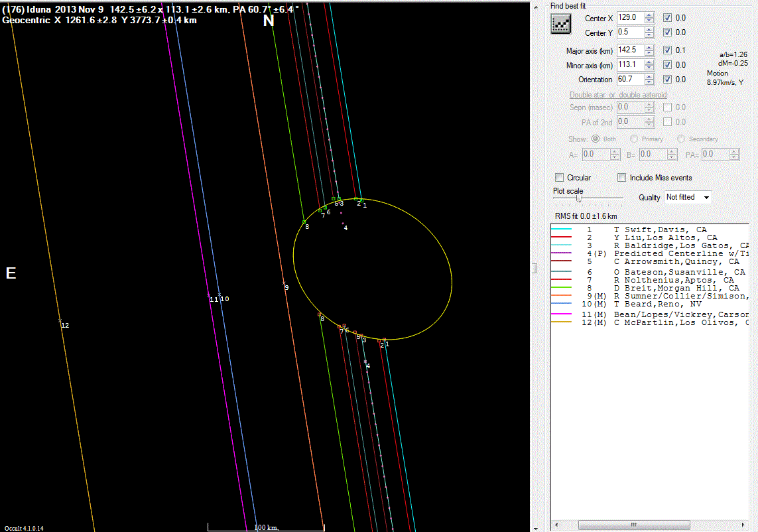
Task: Open the Quality dropdown
Action: 706,197
